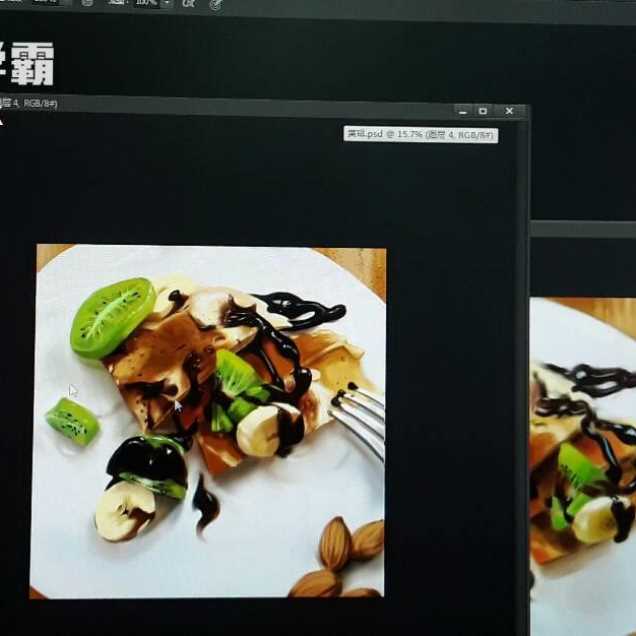Toggle the airbrush icon in options bar

click(x=188, y=4)
